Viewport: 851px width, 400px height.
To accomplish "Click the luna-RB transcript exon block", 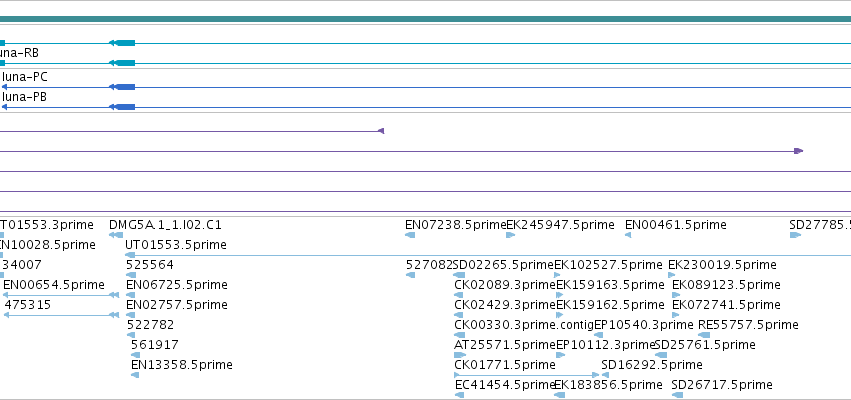I will coord(122,64).
